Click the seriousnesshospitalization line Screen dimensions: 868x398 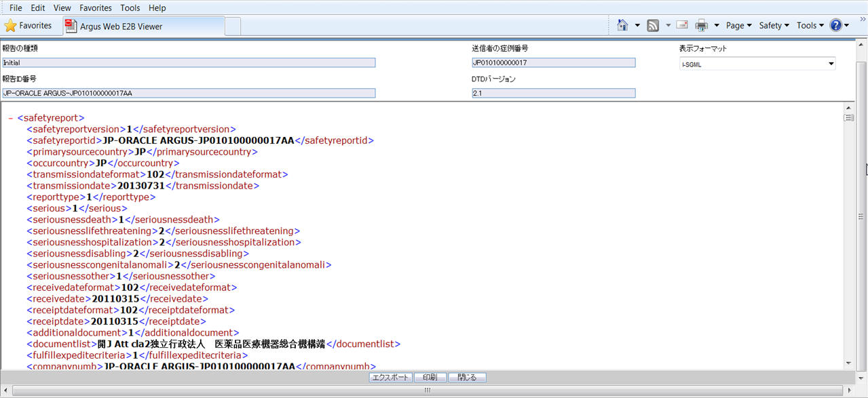click(x=164, y=242)
